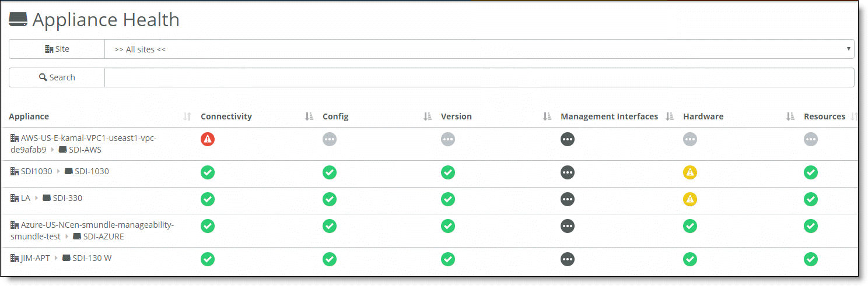Open Management Interfaces status for SDI-1030
Image resolution: width=868 pixels, height=286 pixels.
(x=568, y=172)
